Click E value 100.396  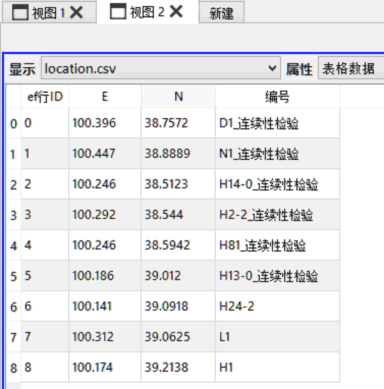pos(105,123)
